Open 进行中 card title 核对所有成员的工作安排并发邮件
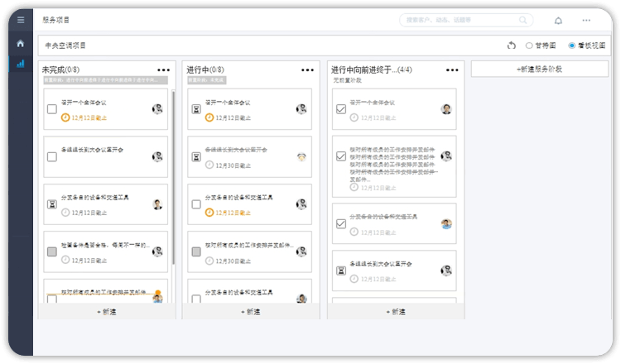 tap(249, 246)
